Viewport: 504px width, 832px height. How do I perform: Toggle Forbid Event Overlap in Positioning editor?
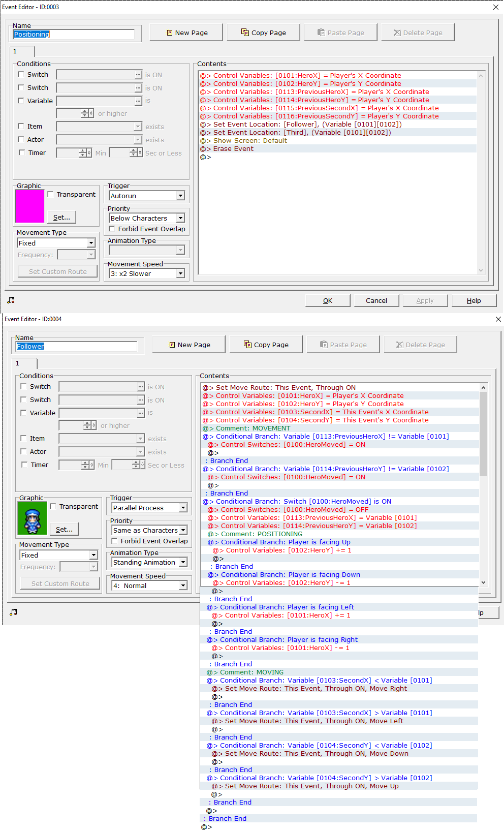pyautogui.click(x=112, y=229)
